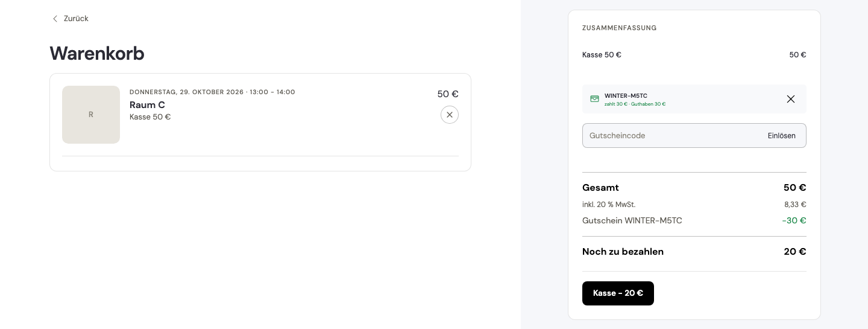This screenshot has width=868, height=329.
Task: Proceed with Kasse – 20 € button
Action: (618, 293)
